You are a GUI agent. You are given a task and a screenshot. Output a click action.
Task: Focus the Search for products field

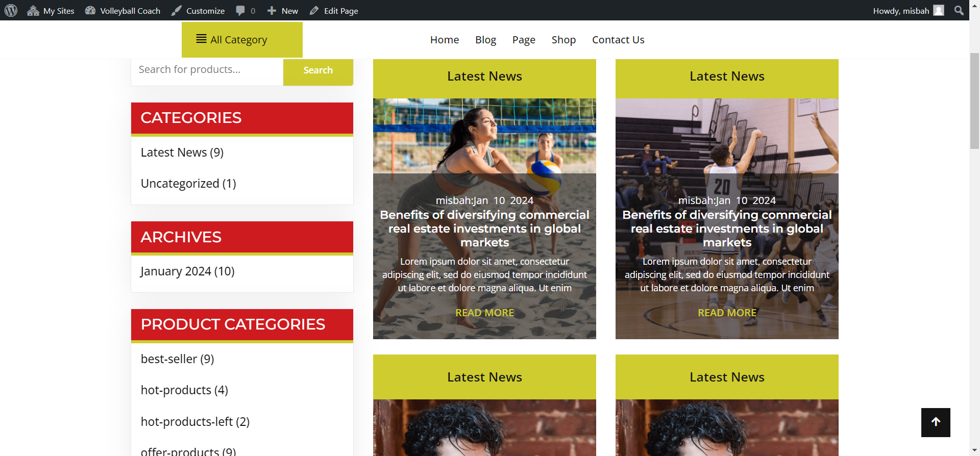(x=207, y=70)
